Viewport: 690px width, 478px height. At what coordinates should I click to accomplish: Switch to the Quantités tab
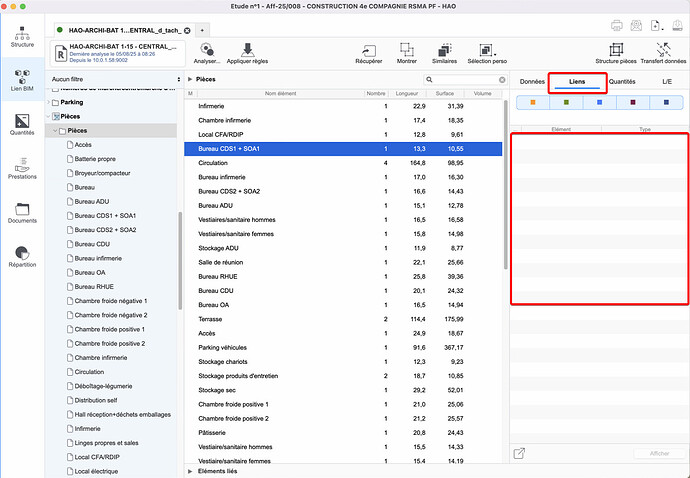click(622, 81)
